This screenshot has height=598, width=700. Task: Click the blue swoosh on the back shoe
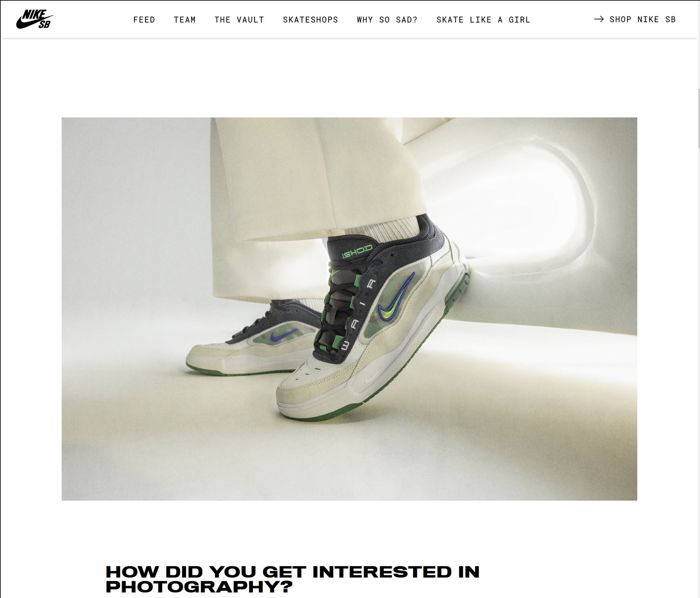[283, 335]
